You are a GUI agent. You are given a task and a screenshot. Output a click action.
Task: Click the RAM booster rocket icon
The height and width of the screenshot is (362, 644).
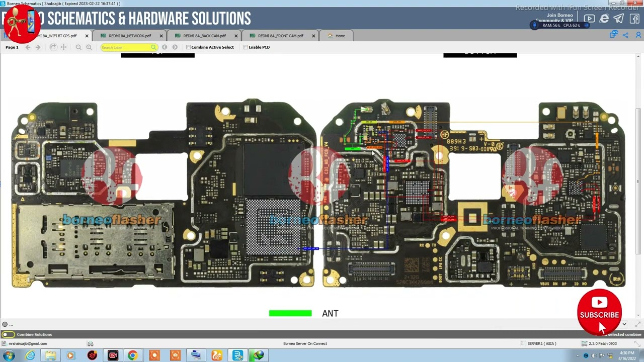point(534,25)
